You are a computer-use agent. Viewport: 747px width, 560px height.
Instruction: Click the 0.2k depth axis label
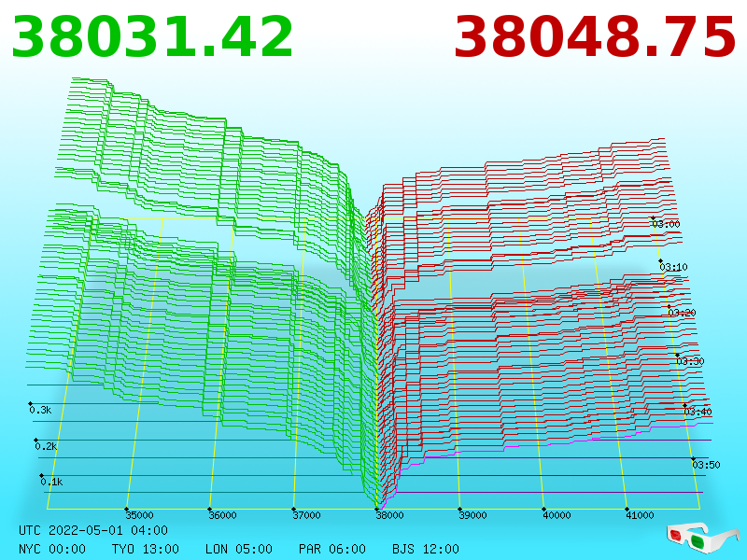(46, 447)
